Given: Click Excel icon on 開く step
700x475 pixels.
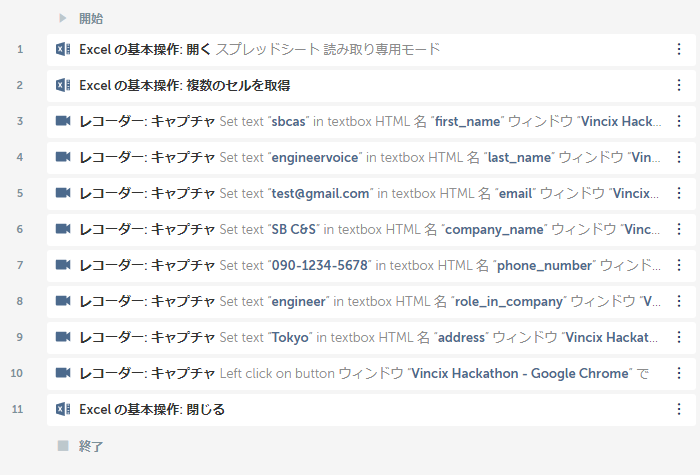Looking at the screenshot, I should pos(63,49).
